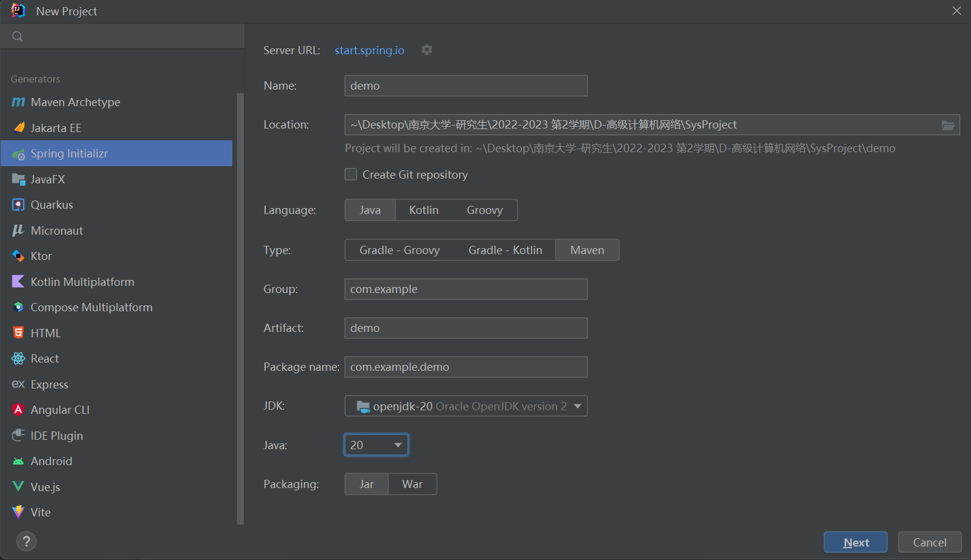Image resolution: width=971 pixels, height=560 pixels.
Task: Click the Package name field
Action: (466, 367)
